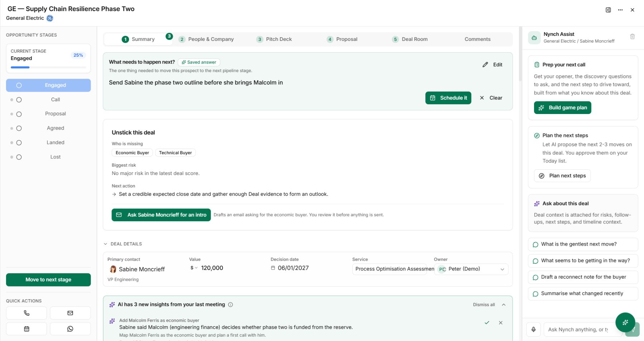Click Move to next stage button

point(48,280)
